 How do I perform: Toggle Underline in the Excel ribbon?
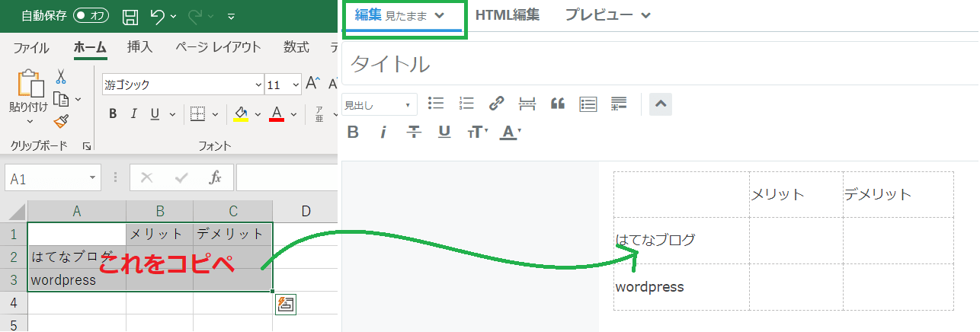coord(155,114)
